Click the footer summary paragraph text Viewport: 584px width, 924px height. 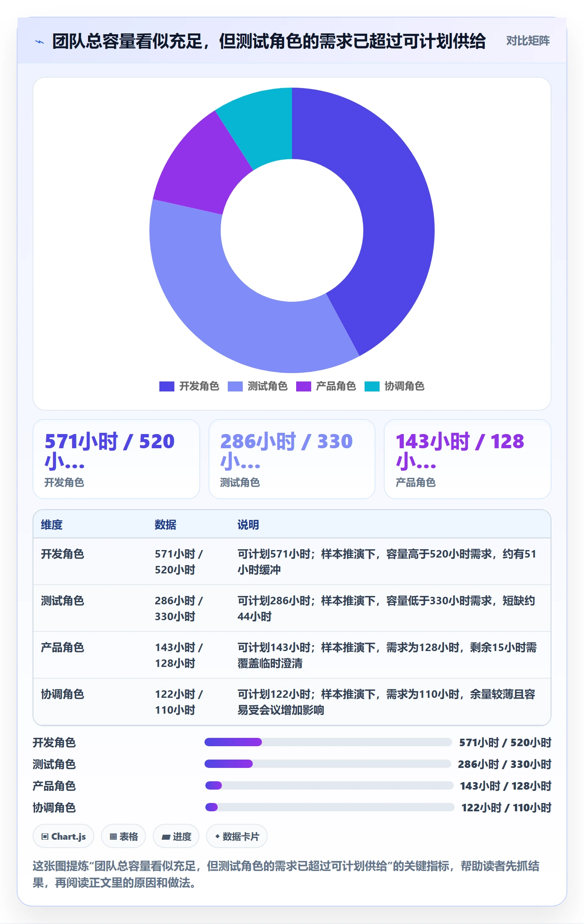coord(286,874)
